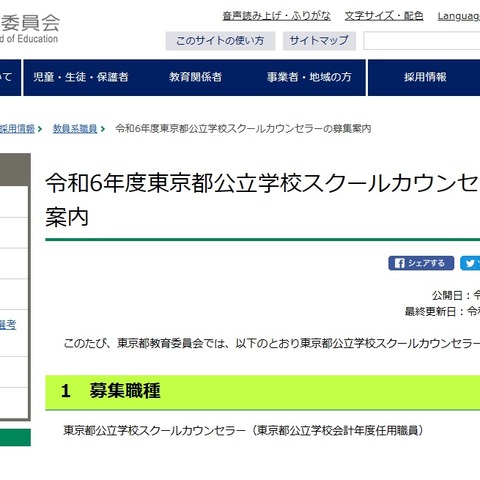Open the Language selection link

pos(459,16)
